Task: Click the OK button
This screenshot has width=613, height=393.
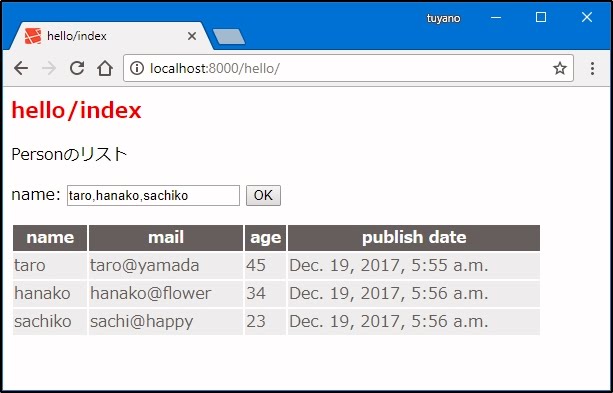Action: (x=263, y=195)
